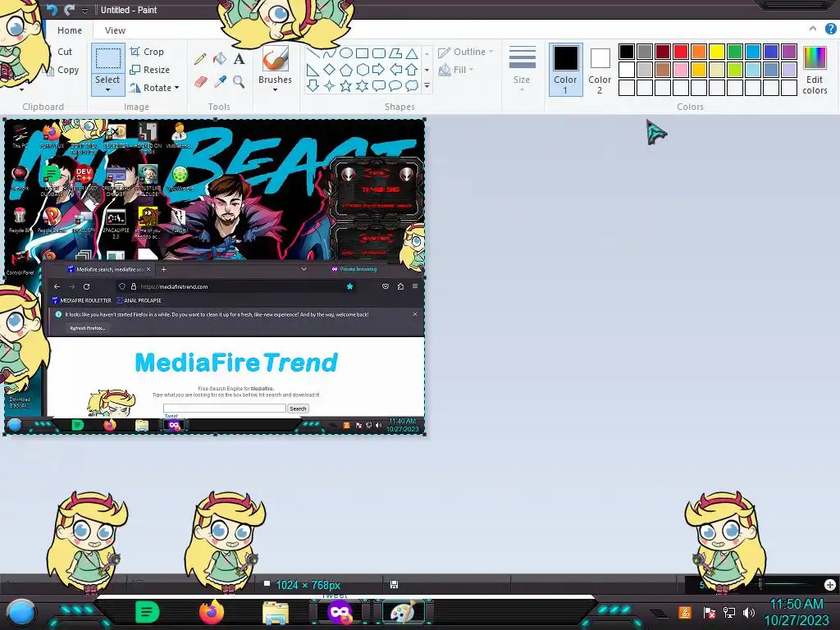Open File Explorer from the taskbar
The width and height of the screenshot is (840, 630).
[x=276, y=612]
